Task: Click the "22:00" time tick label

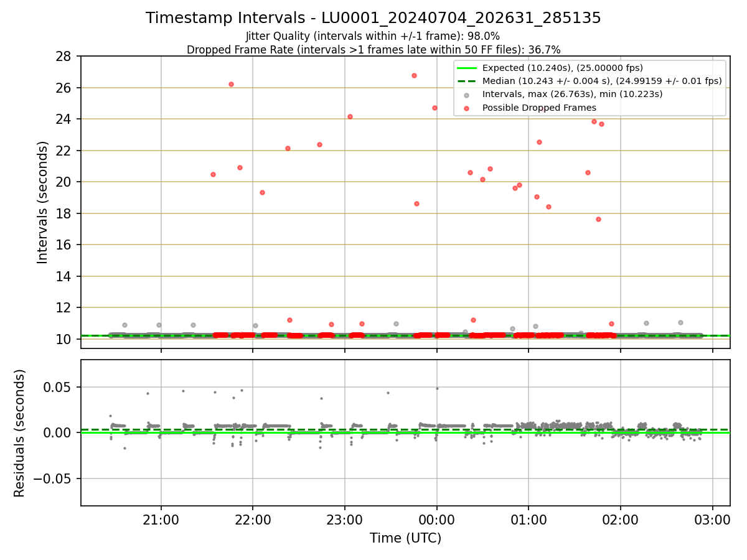Action: coord(253,520)
